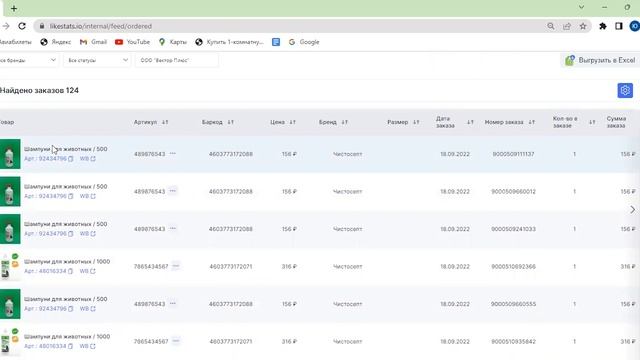
Task: Reload the likestats.io page
Action: (x=22, y=26)
